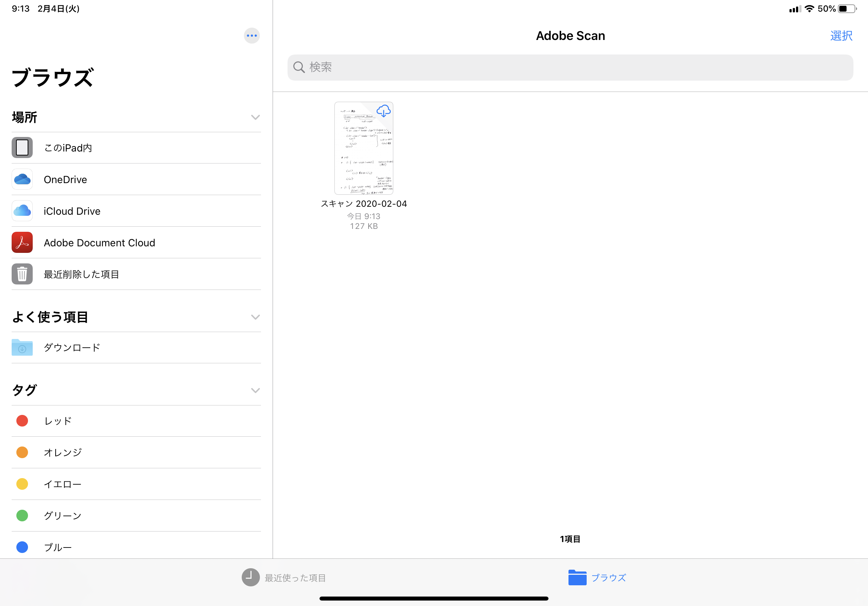Tap the レッド tag label
The height and width of the screenshot is (606, 868).
tap(58, 421)
